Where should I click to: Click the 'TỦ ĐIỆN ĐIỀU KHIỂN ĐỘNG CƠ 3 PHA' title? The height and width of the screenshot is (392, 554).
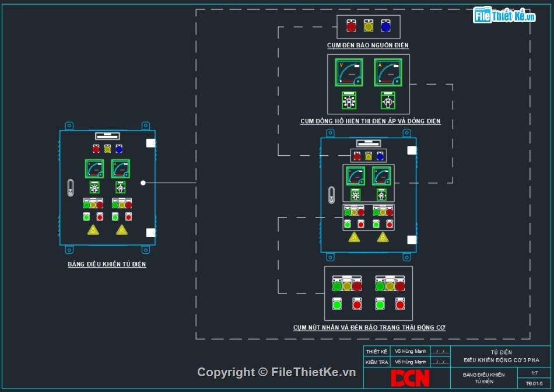502,356
